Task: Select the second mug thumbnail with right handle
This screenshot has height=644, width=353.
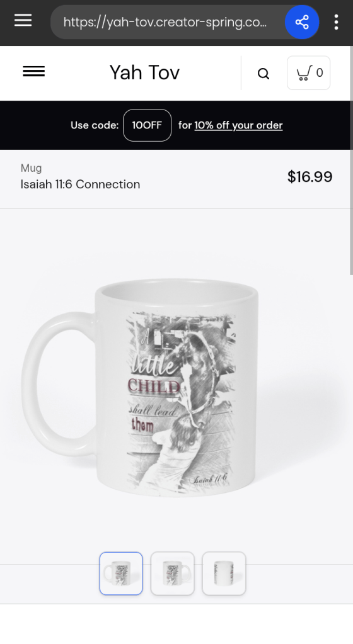Action: coord(172,573)
